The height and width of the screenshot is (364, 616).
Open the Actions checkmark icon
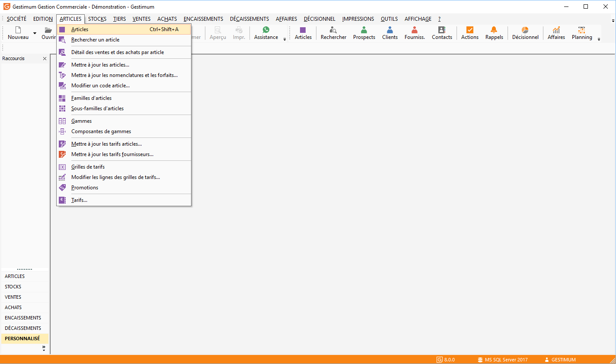(x=470, y=30)
